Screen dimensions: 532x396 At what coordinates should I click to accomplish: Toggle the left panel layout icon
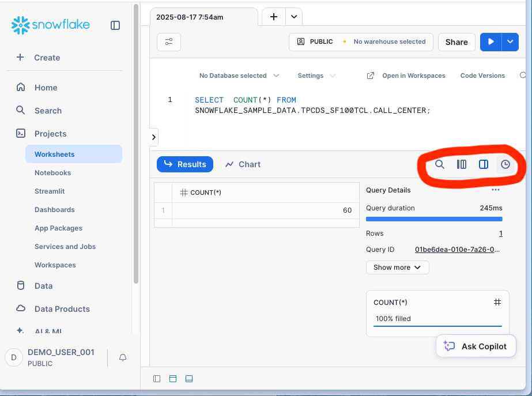(157, 379)
